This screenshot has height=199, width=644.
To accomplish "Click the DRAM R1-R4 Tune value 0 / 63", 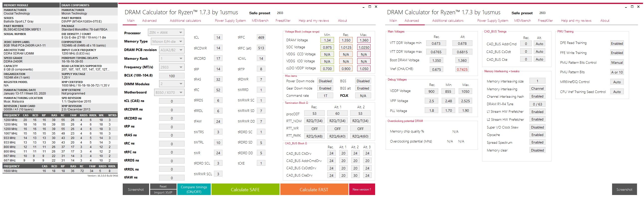I will point(537,104).
